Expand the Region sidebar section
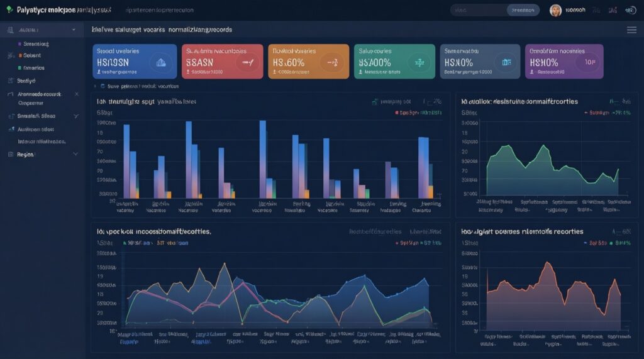 click(x=75, y=153)
